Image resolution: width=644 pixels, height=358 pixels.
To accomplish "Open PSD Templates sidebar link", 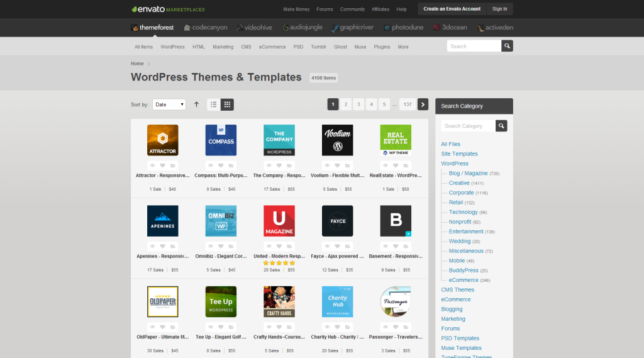I will pos(460,338).
